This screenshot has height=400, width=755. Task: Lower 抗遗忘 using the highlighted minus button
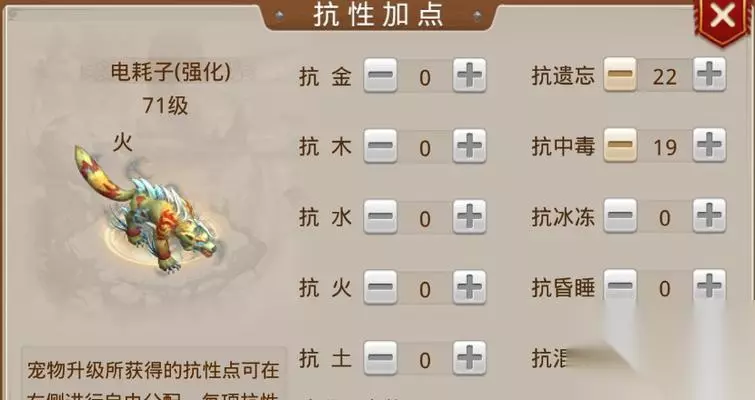pos(620,74)
